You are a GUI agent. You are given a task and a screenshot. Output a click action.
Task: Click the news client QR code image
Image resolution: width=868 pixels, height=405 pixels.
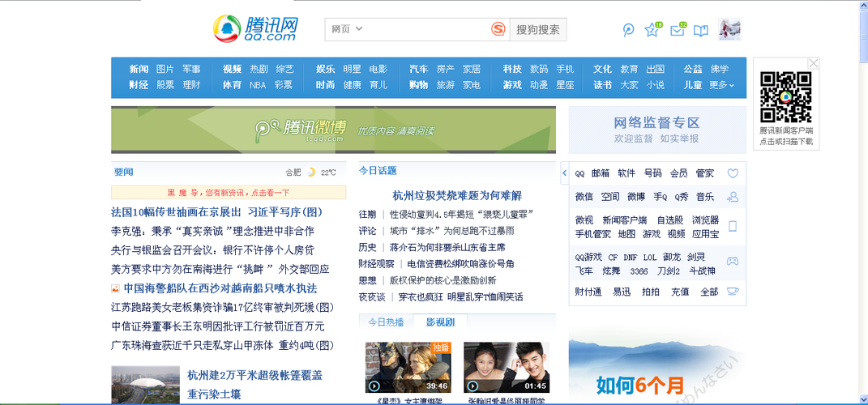[x=786, y=97]
